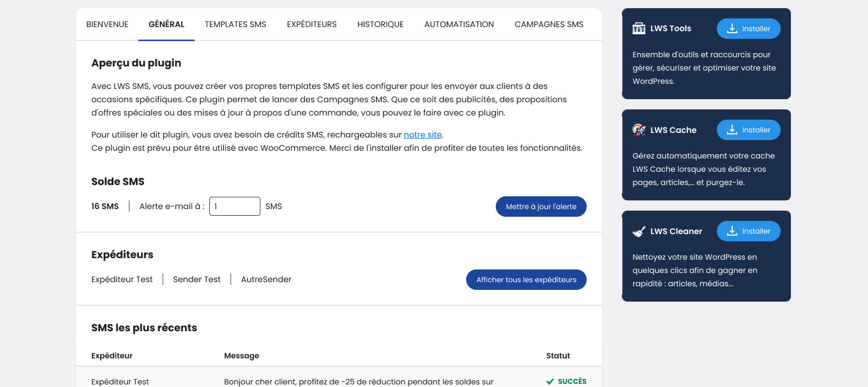Click the LWS Cache rocket icon
Viewport: 868px width, 387px height.
click(639, 130)
